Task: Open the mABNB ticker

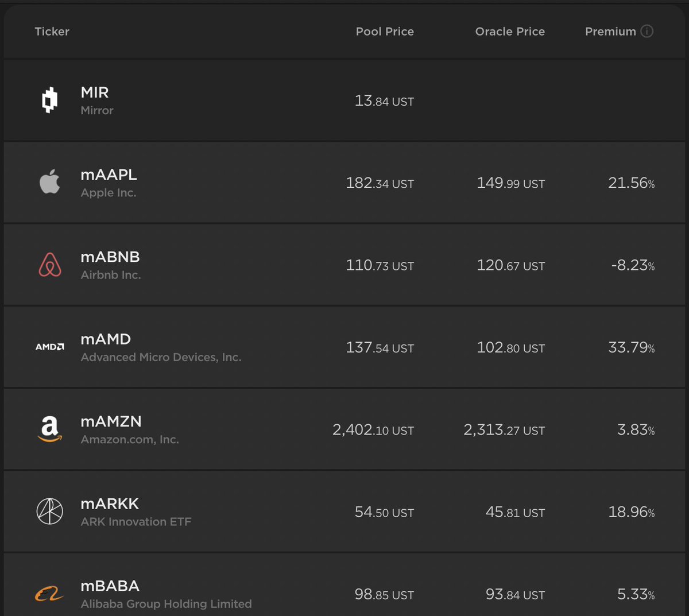Action: pos(110,257)
